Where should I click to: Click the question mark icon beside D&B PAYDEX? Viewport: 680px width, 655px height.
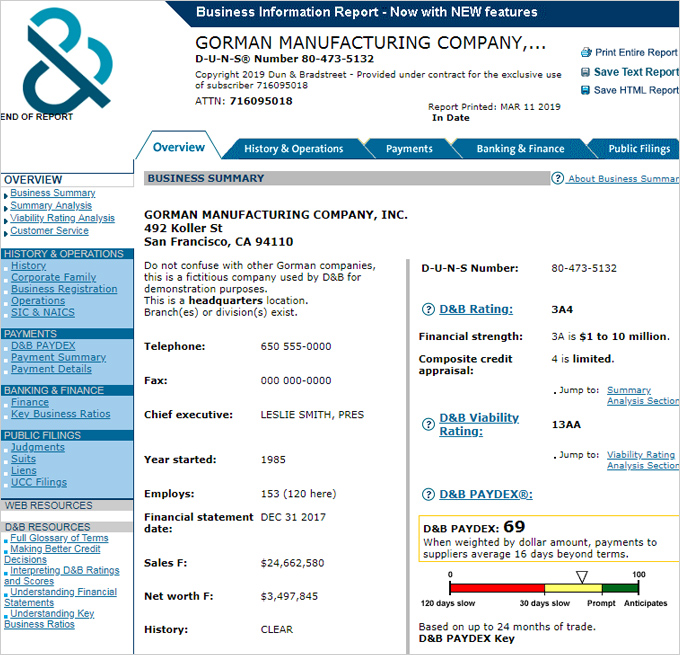428,495
